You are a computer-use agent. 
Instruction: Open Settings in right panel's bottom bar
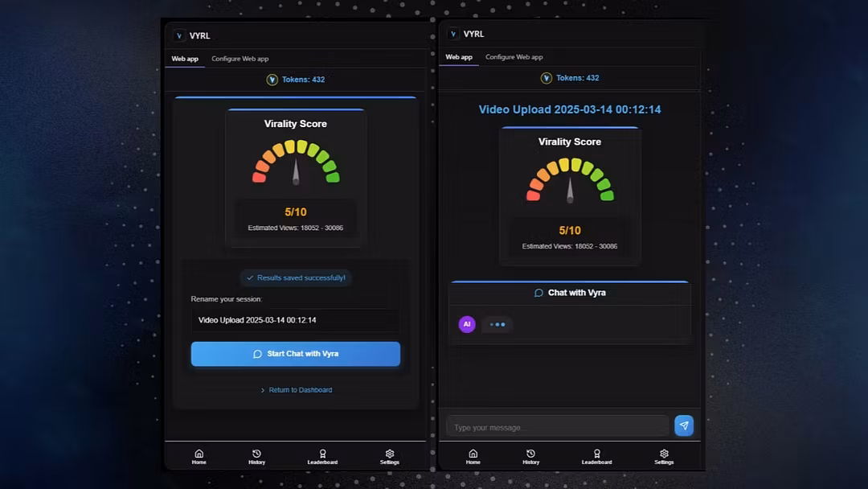664,457
